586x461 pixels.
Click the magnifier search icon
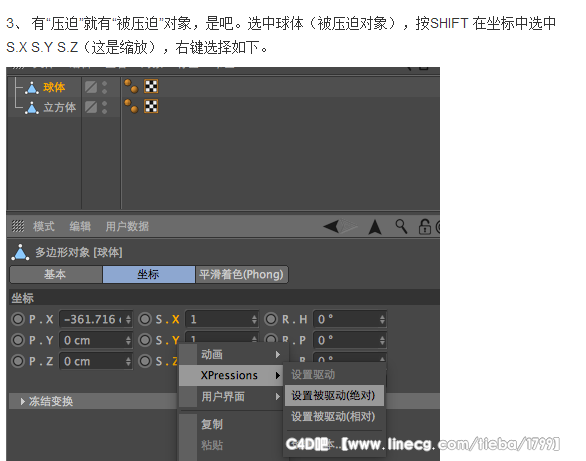point(401,226)
